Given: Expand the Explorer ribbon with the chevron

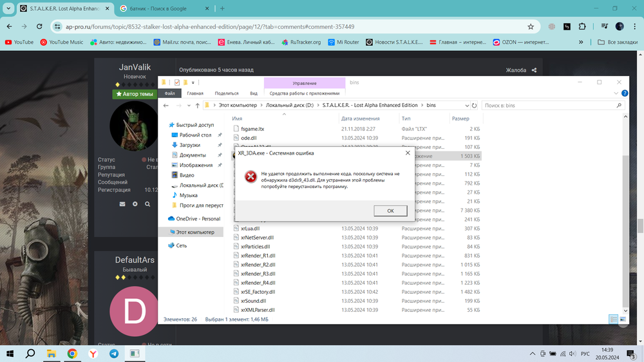Looking at the screenshot, I should click(x=616, y=93).
